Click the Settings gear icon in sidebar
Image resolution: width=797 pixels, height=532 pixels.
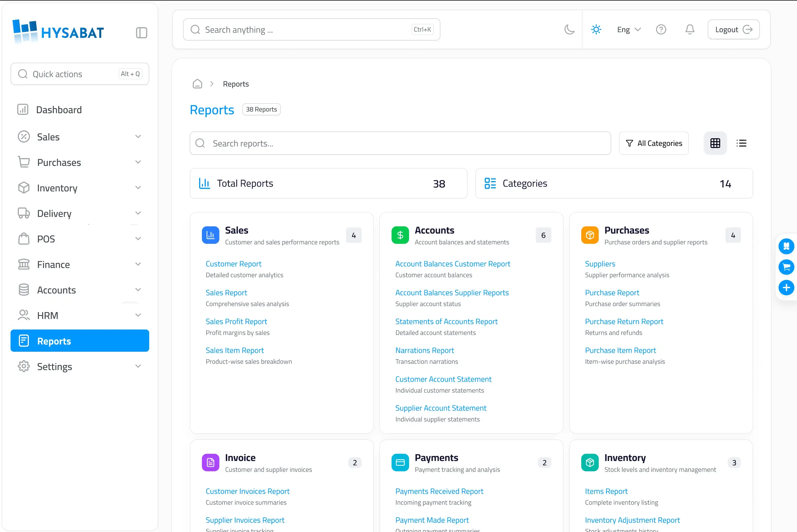[24, 366]
